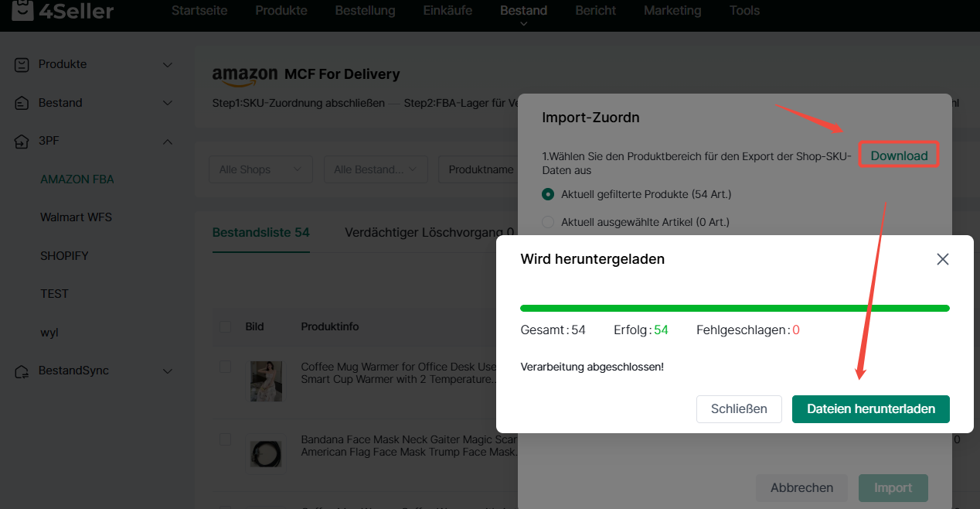Click the Bestand sidebar box icon
Screen dimensions: 980x509
(22, 103)
